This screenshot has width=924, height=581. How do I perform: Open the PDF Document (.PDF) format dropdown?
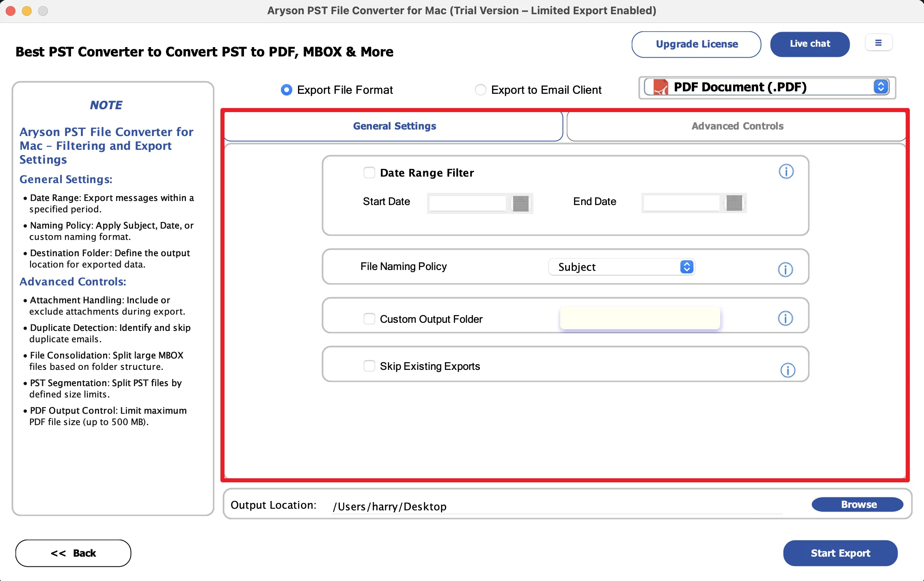click(767, 87)
